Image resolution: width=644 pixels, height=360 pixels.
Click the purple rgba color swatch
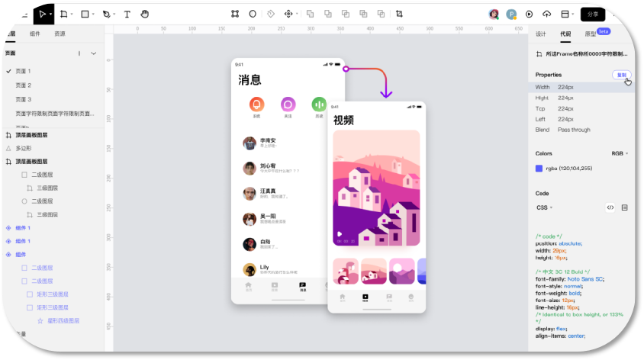pyautogui.click(x=539, y=169)
